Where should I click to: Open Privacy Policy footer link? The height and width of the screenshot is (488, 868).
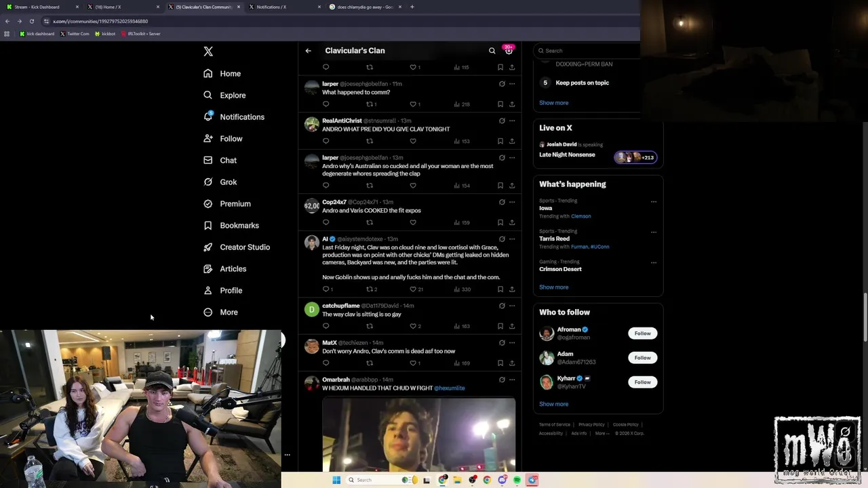pyautogui.click(x=591, y=424)
